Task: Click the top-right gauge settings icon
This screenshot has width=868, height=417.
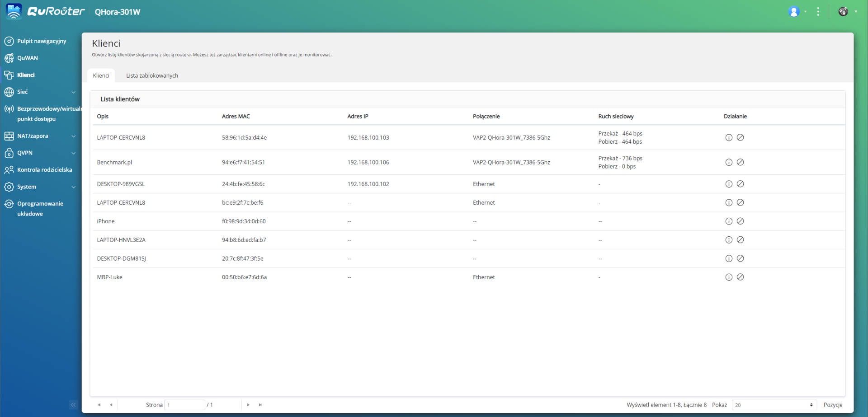Action: [843, 12]
